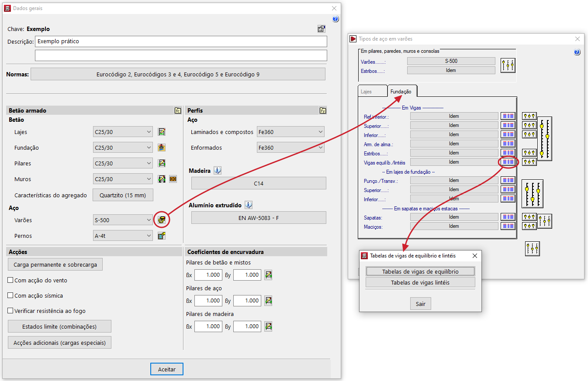This screenshot has height=381, width=588.
Task: Click buckling icon for Pilares de aço
Action: coord(268,301)
